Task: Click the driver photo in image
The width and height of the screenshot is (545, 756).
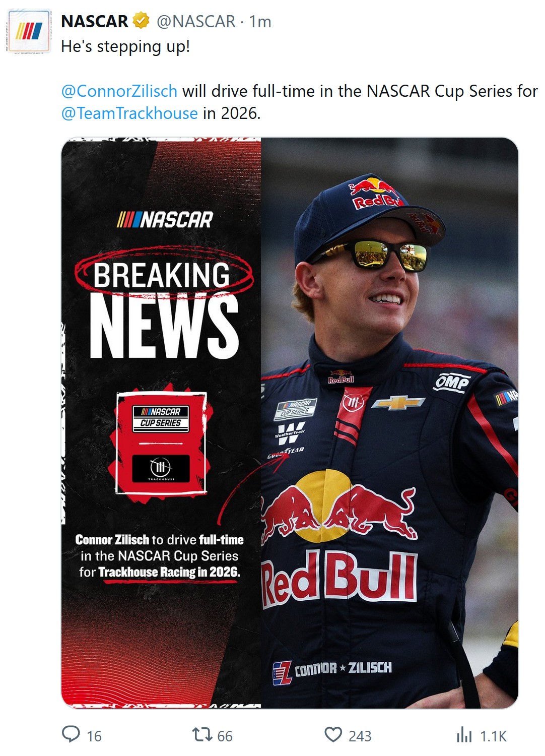Action: tap(390, 423)
